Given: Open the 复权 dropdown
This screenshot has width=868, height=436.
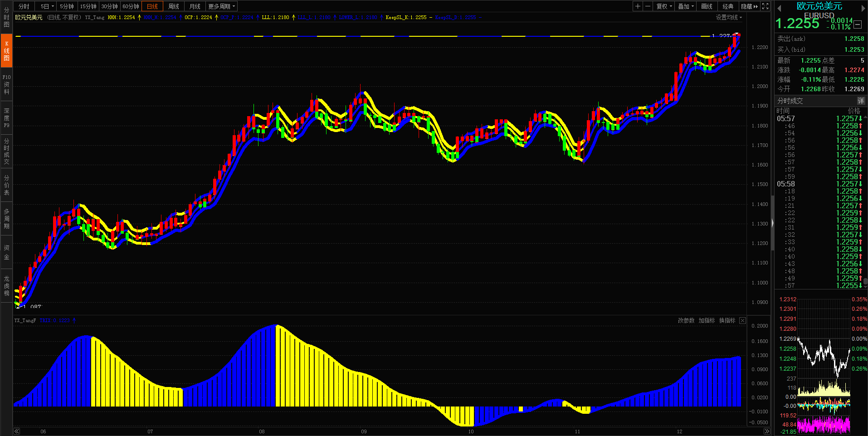Looking at the screenshot, I should pyautogui.click(x=664, y=6).
